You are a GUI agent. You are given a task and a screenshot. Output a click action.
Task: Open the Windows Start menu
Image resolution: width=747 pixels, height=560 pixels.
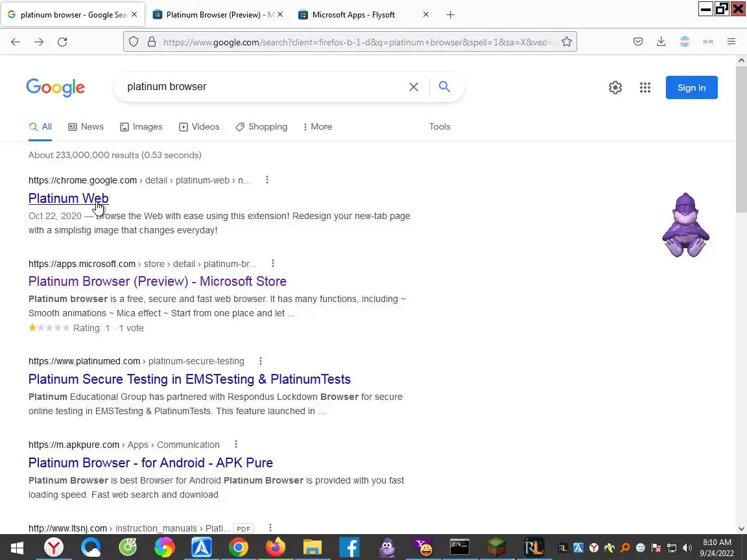pos(17,548)
